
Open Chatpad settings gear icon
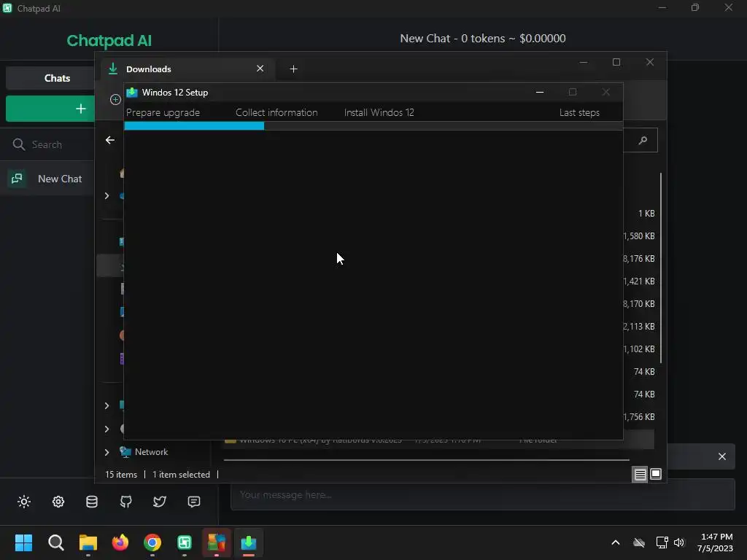pyautogui.click(x=58, y=502)
